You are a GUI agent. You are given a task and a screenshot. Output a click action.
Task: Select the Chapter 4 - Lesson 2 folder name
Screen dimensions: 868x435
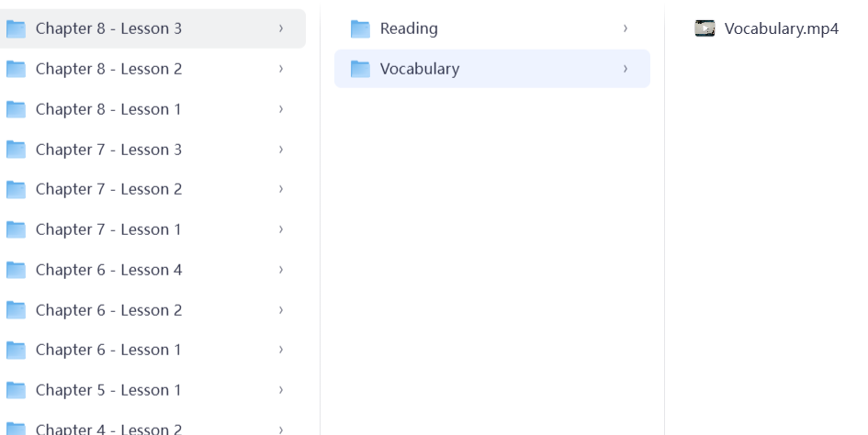(x=108, y=429)
